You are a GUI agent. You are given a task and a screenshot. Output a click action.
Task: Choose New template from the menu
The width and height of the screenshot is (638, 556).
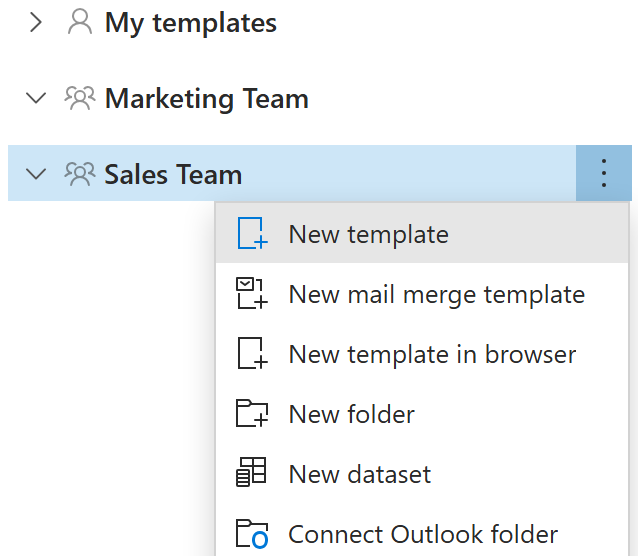[x=368, y=234]
